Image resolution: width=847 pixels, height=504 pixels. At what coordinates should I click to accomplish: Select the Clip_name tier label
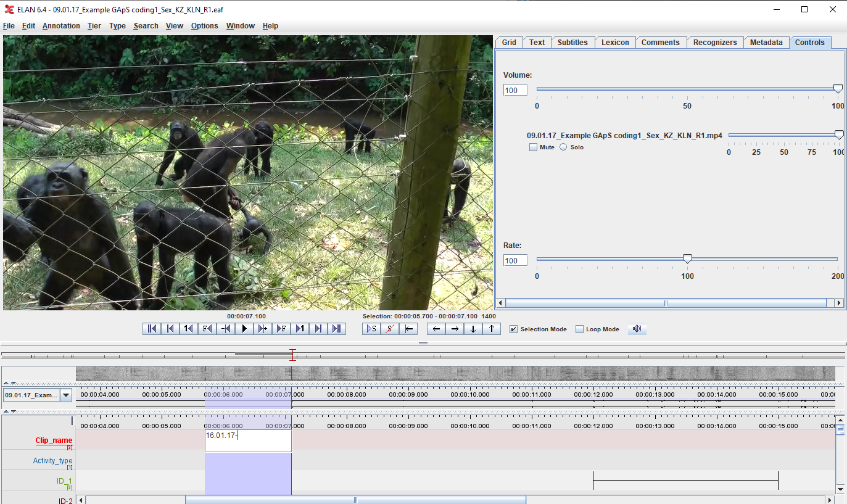coord(54,440)
